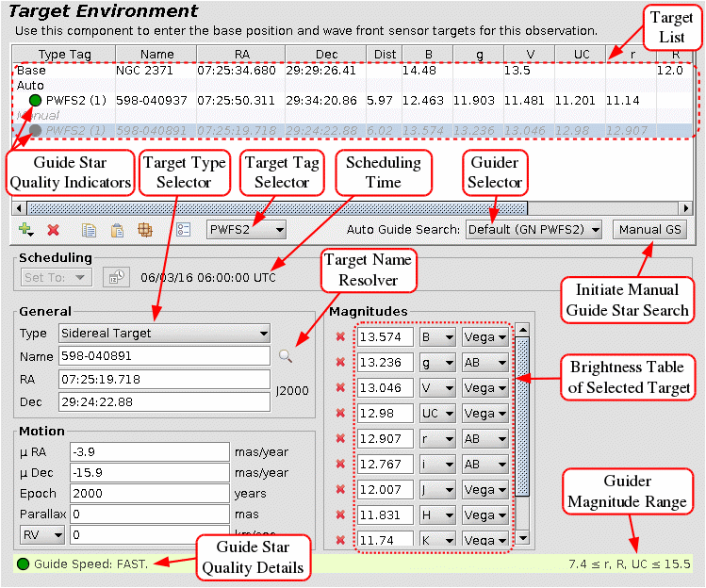Click the green Guide Speed status indicator
The width and height of the screenshot is (706, 588).
pyautogui.click(x=23, y=563)
